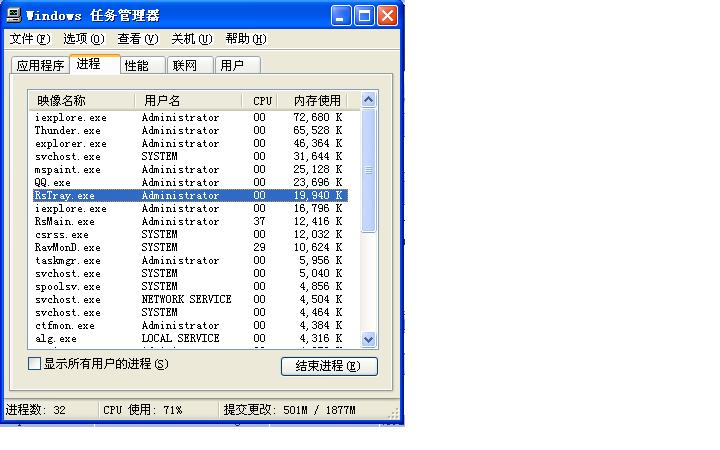720x450 pixels.
Task: Sort by the CPU column header
Action: [x=259, y=101]
